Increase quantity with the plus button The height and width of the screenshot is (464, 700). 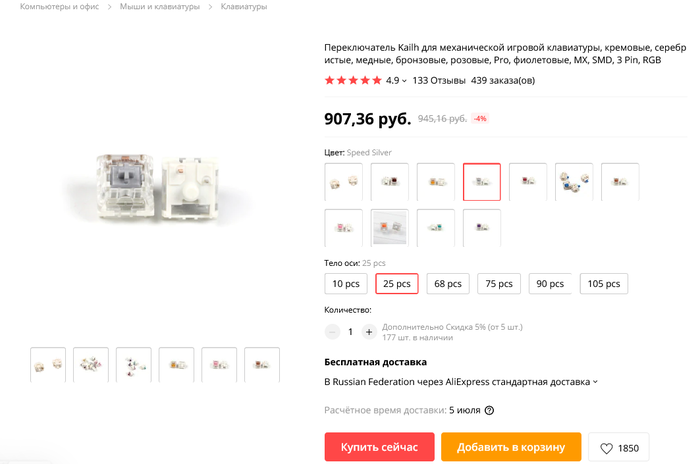(x=369, y=332)
